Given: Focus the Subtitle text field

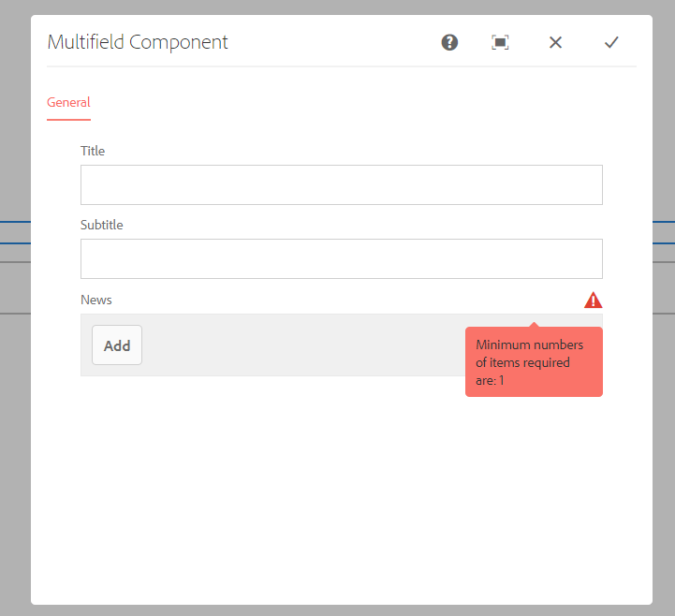Looking at the screenshot, I should [x=341, y=258].
